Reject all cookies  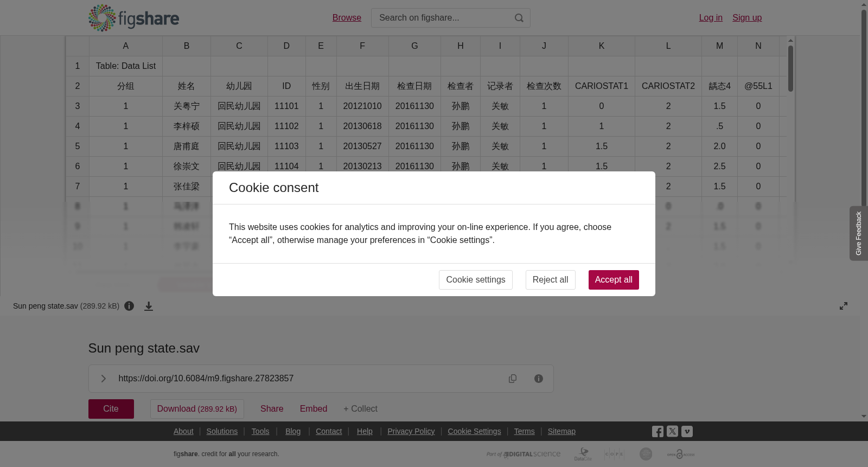(x=550, y=280)
